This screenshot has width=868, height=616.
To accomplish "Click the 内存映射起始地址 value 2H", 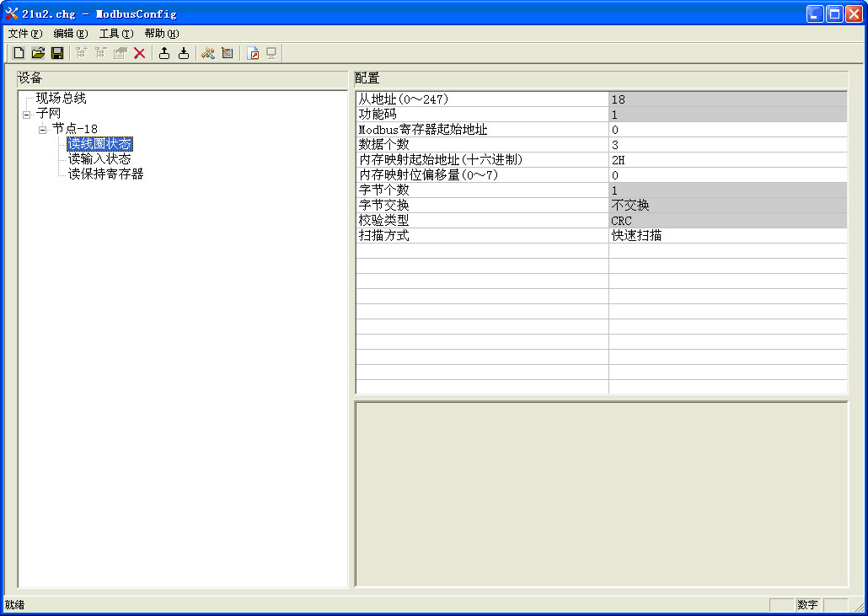I will tap(726, 160).
